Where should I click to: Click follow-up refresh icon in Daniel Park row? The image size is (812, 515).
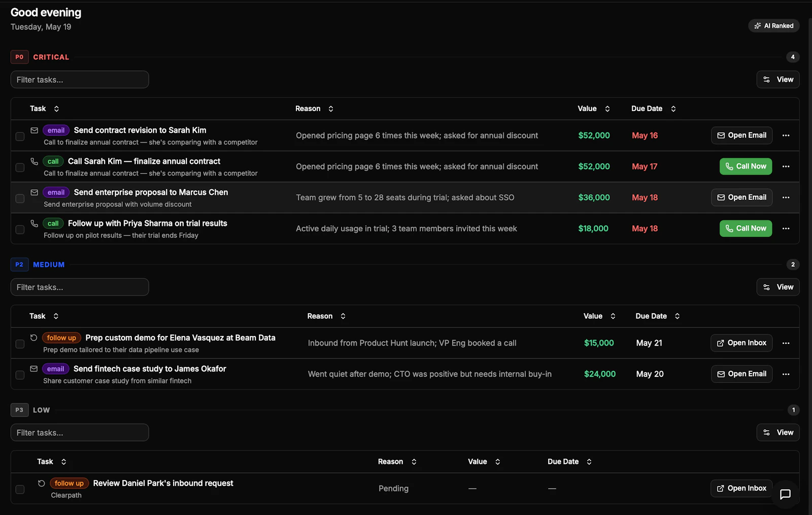pos(42,484)
